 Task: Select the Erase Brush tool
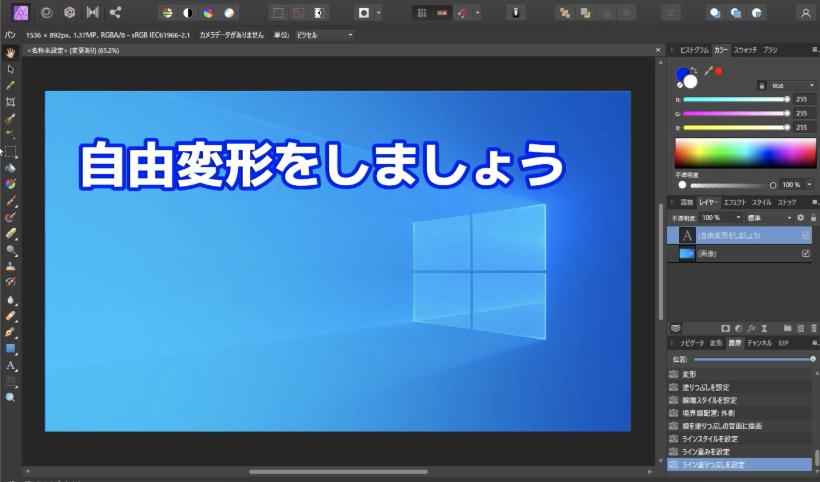[10, 234]
